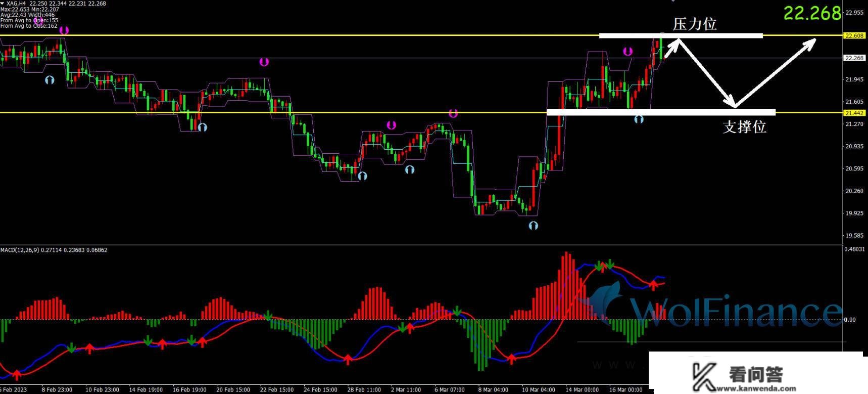The height and width of the screenshot is (394, 868).
Task: Click current price tag 22.268 on price axis
Action: 854,58
